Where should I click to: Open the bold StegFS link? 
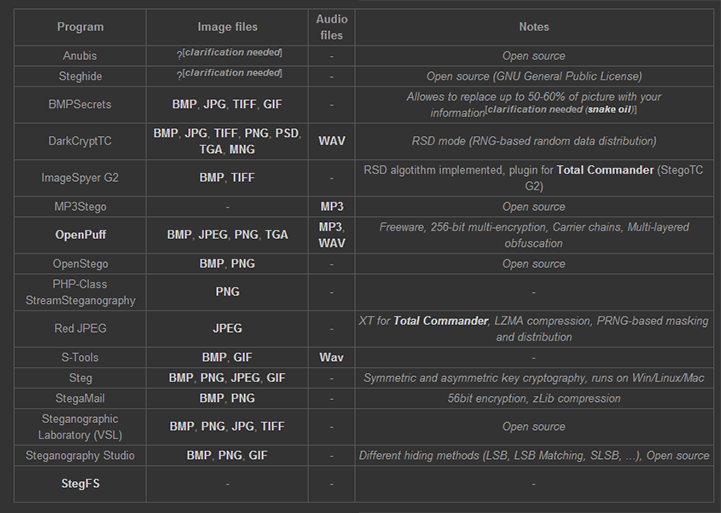click(x=80, y=484)
